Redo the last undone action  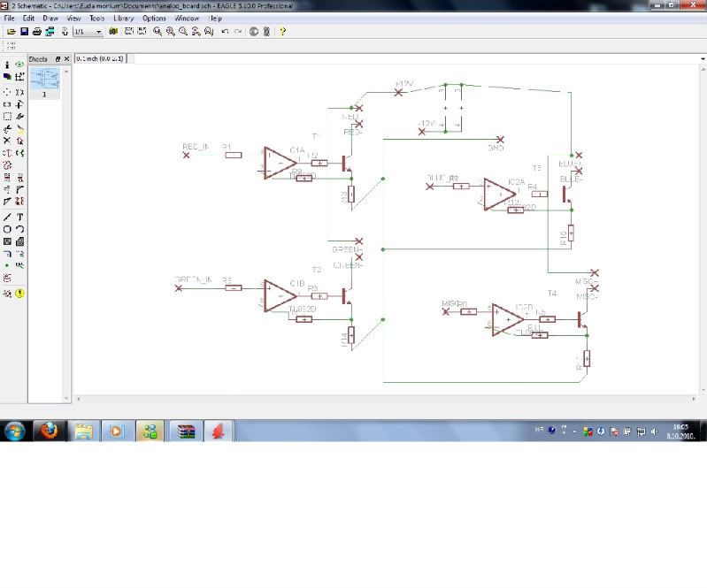[x=238, y=32]
